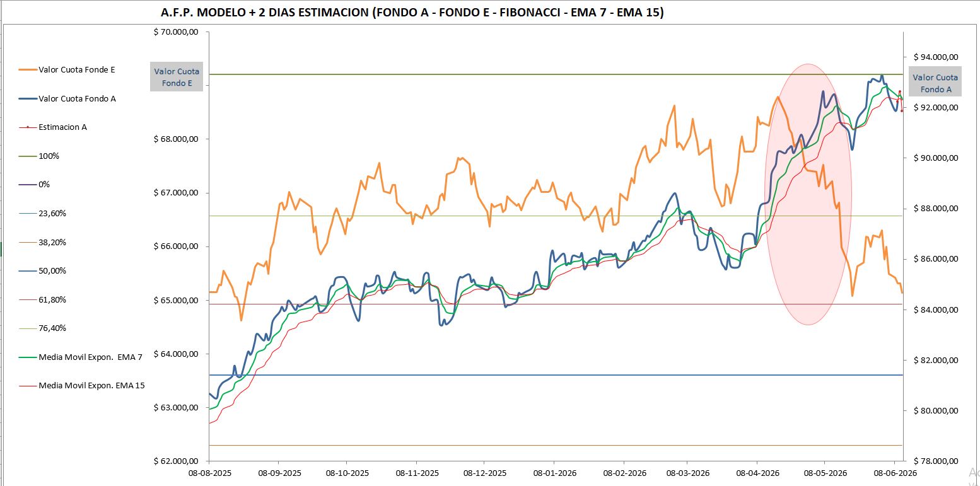Viewport: 980px width, 486px height.
Task: Click left axis value $ 66.000,00
Action: point(176,246)
